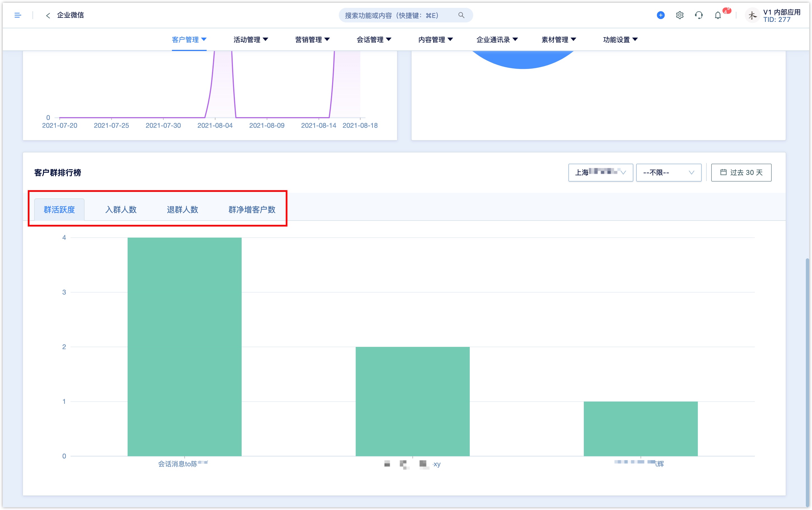Viewport: 812px width, 510px height.
Task: Open the 功能设置 dropdown menu
Action: [x=620, y=40]
